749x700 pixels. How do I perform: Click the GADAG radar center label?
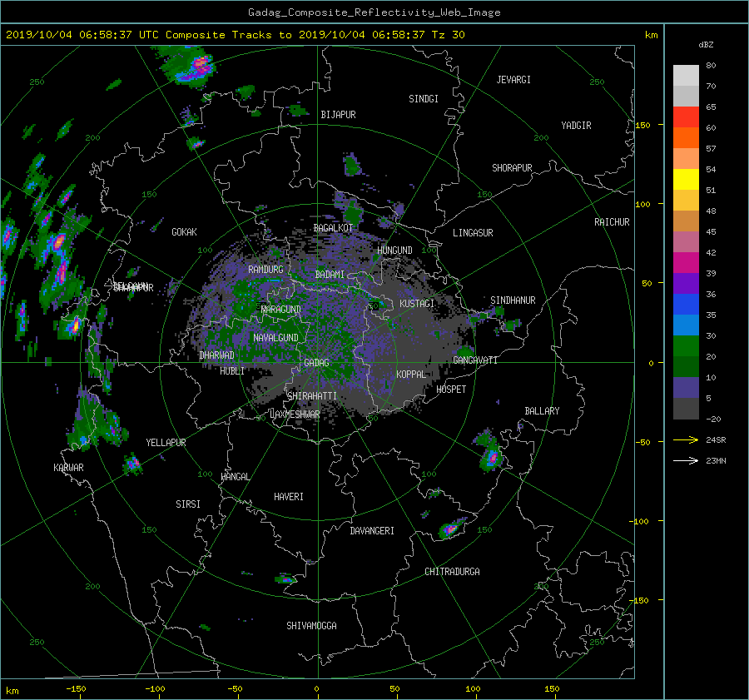point(316,363)
